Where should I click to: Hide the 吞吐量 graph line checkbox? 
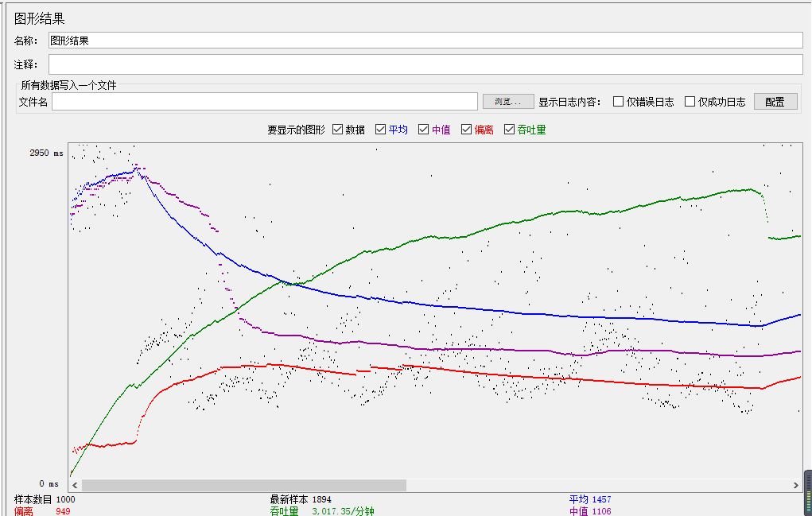pyautogui.click(x=510, y=130)
